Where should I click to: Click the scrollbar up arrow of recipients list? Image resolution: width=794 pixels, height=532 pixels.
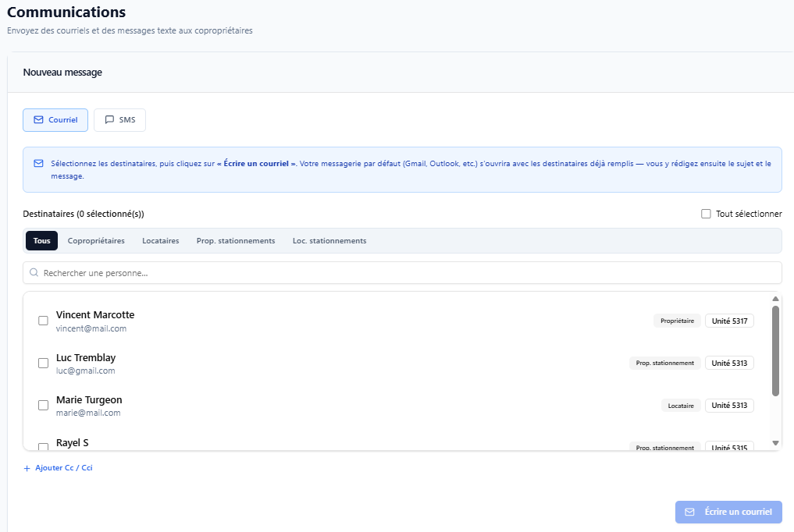pos(775,299)
